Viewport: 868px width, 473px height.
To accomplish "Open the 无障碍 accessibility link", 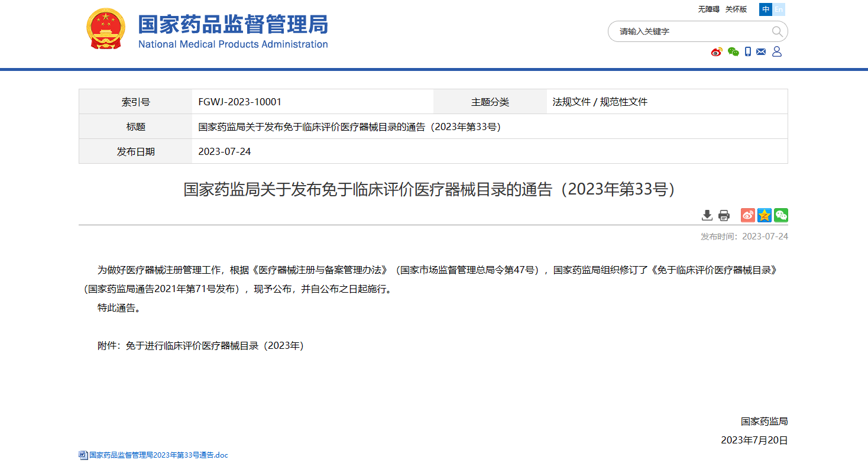I will [708, 9].
